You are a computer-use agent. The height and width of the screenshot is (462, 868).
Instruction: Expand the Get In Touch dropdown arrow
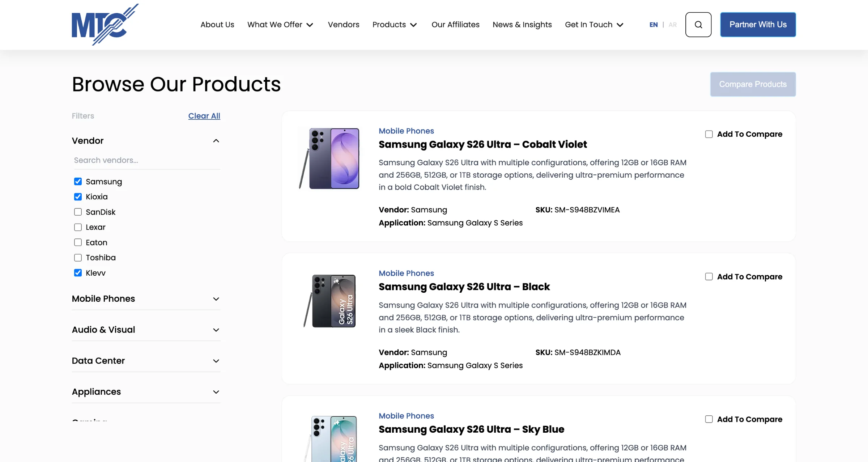[620, 25]
